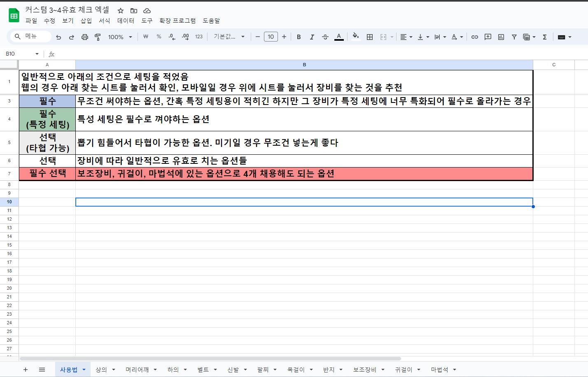Open the 데이터 menu
The height and width of the screenshot is (377, 588).
point(126,21)
